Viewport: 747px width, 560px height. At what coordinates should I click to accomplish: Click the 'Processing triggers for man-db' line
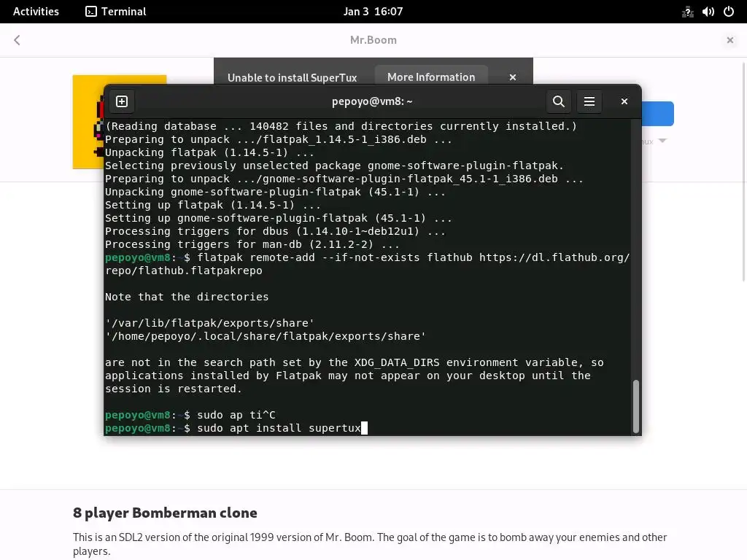[252, 244]
